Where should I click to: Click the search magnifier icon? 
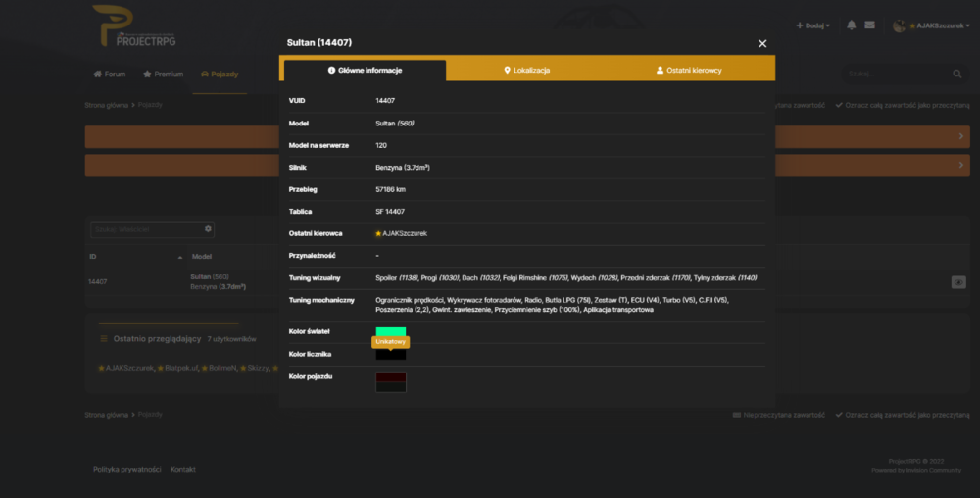[956, 74]
